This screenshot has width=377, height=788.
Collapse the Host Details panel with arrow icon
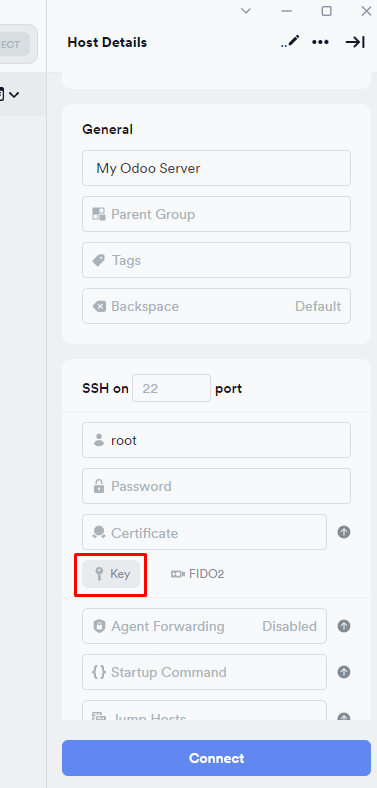[x=355, y=42]
